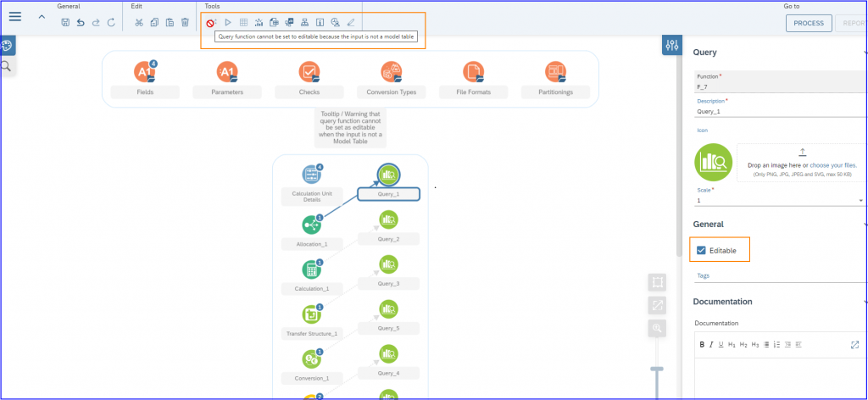Select the Calculation_1 function node

point(311,269)
